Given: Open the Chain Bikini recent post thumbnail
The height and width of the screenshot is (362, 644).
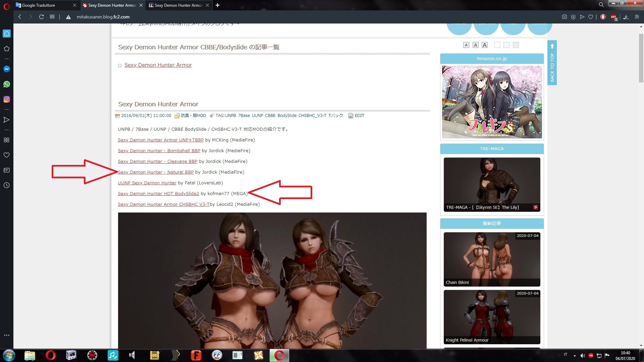Looking at the screenshot, I should (492, 259).
